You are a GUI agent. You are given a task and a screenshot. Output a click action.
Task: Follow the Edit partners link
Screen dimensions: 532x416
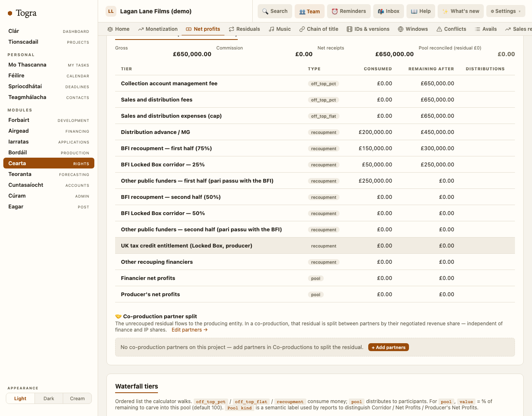190,330
